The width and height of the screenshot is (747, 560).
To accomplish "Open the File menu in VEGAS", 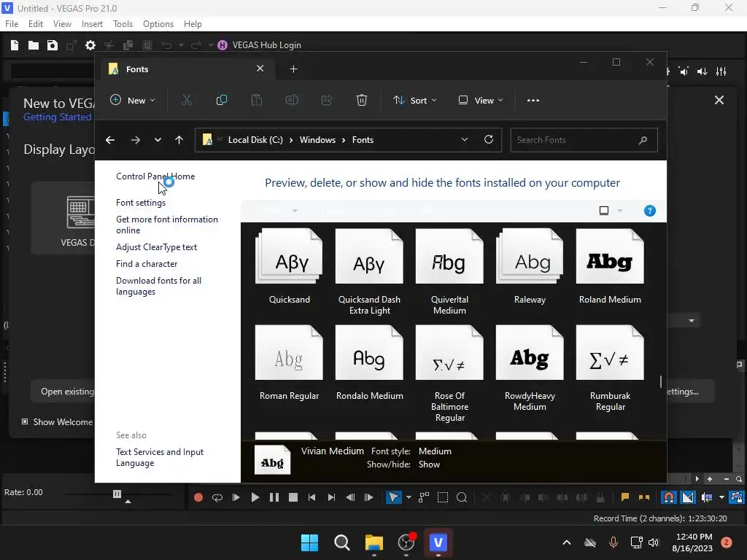I will coord(12,24).
